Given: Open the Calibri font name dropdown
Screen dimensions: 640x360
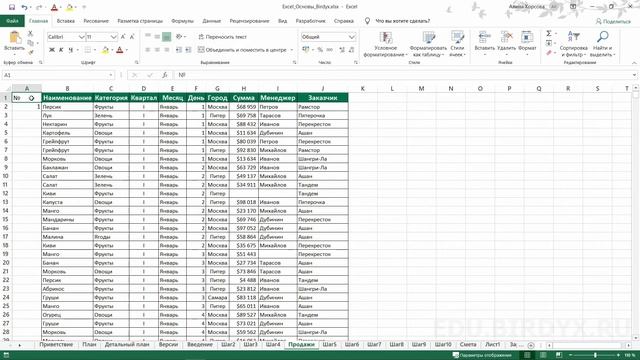Looking at the screenshot, I should tap(81, 37).
